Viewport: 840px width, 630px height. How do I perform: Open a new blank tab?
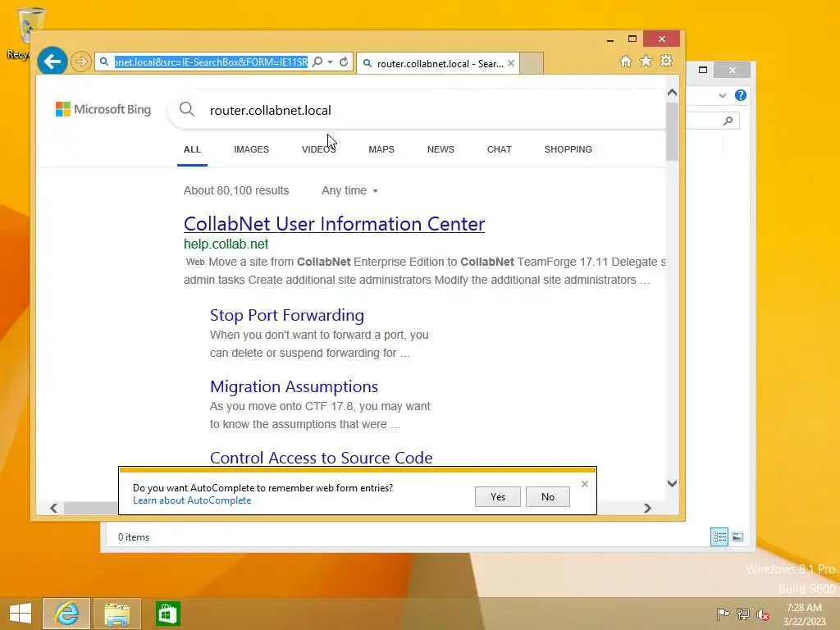532,63
